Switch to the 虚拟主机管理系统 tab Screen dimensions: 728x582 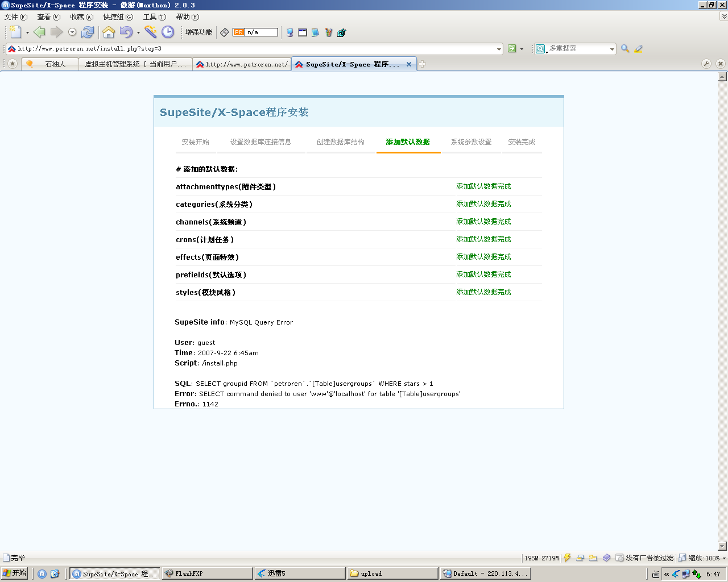coord(135,64)
